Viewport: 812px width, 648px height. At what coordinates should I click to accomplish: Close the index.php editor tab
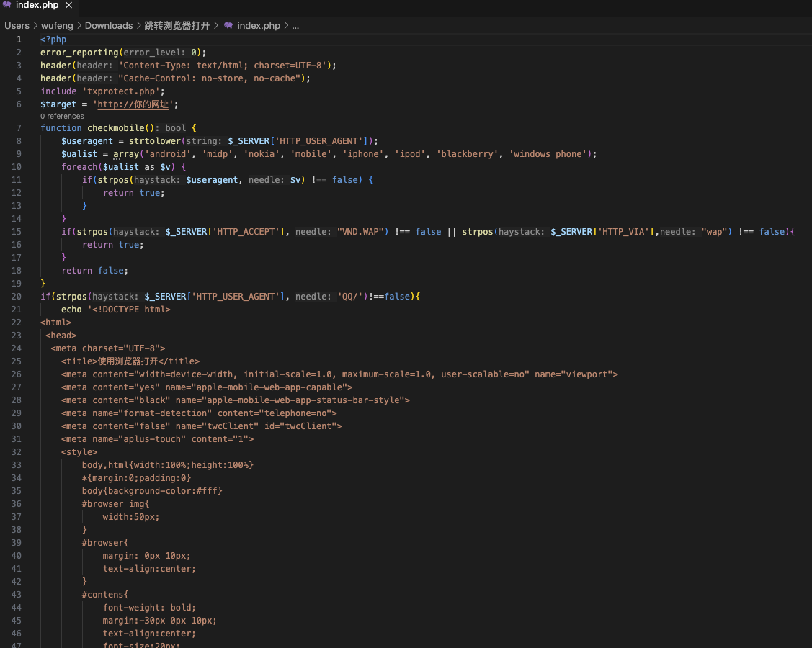69,5
